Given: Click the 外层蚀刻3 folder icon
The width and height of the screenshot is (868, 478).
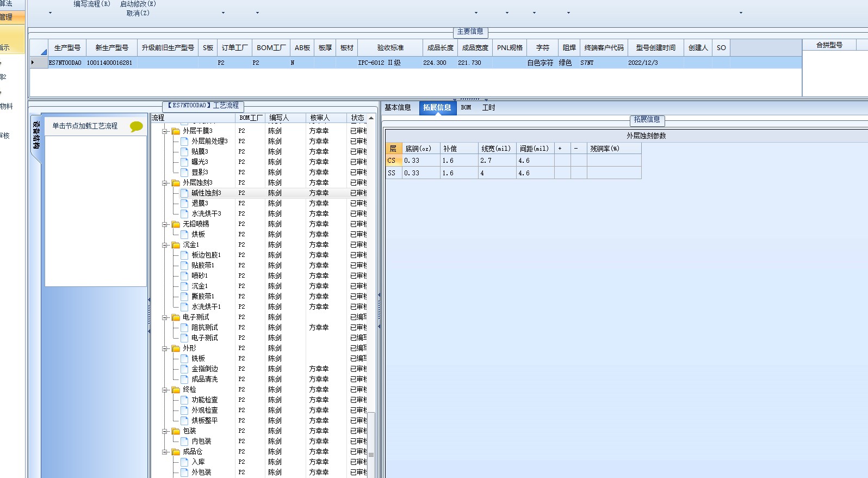Looking at the screenshot, I should pos(176,183).
